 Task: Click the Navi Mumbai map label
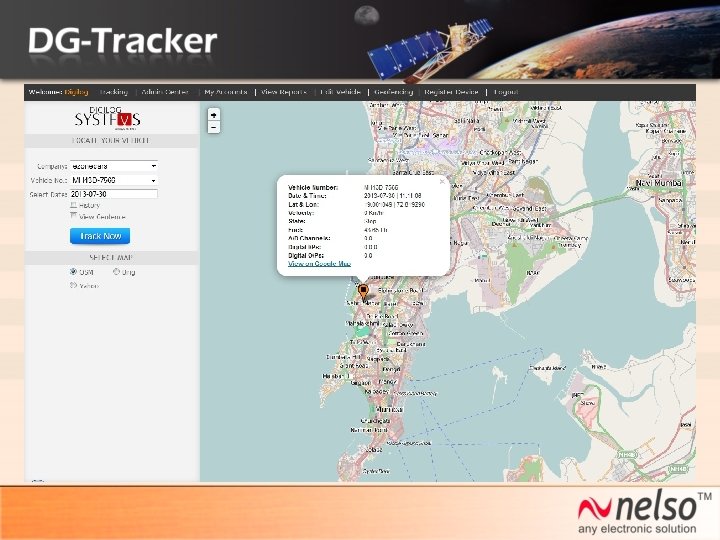tap(659, 183)
